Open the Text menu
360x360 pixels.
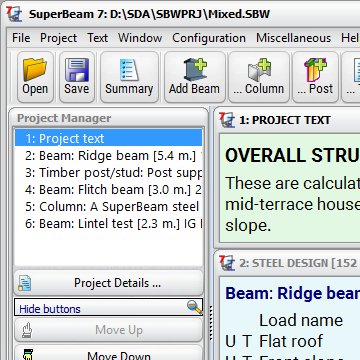click(x=98, y=38)
